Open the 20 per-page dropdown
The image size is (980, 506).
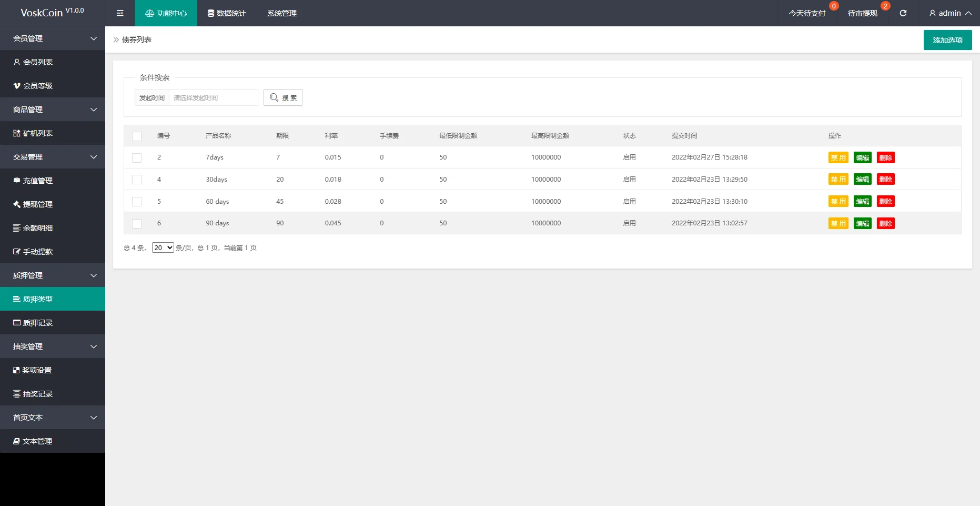pyautogui.click(x=163, y=247)
